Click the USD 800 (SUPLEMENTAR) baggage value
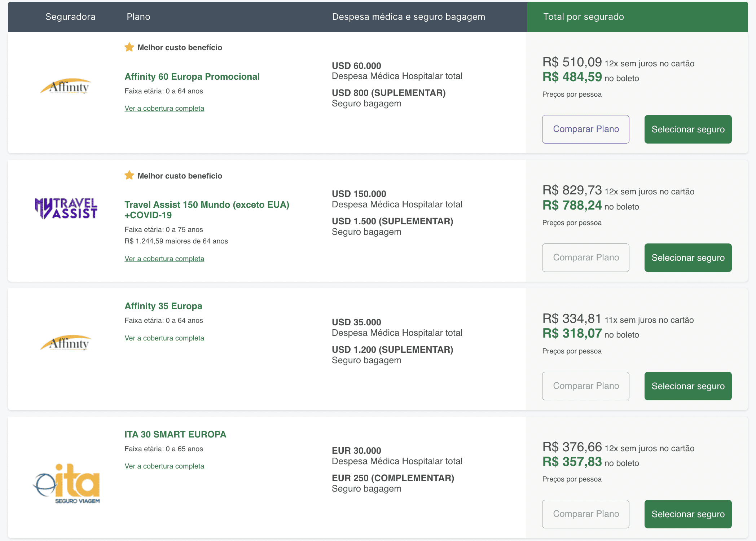This screenshot has height=541, width=756. [389, 93]
